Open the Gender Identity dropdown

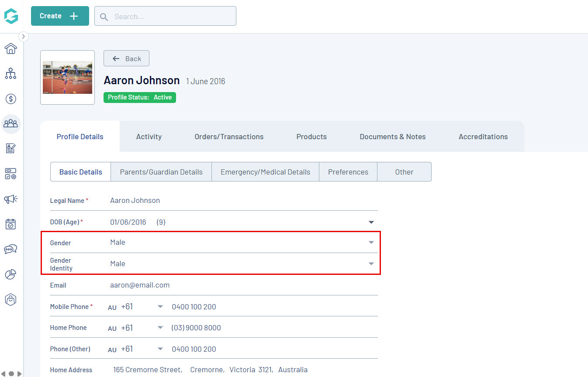click(243, 264)
